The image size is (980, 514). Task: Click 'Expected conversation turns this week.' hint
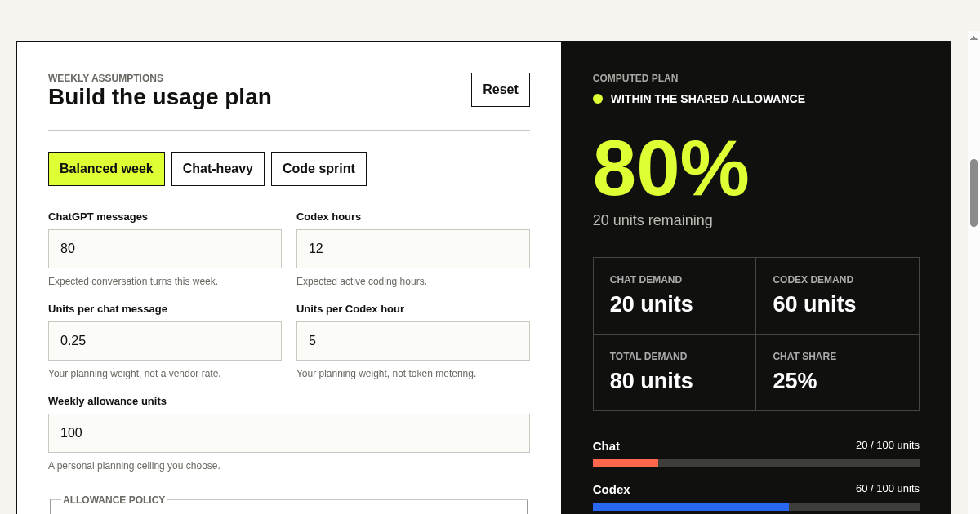click(x=133, y=281)
